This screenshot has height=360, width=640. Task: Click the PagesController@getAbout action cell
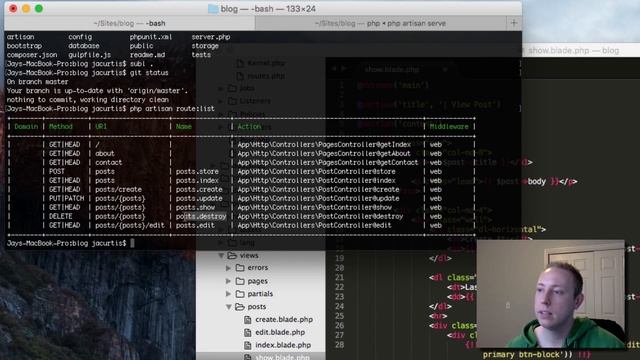[324, 153]
